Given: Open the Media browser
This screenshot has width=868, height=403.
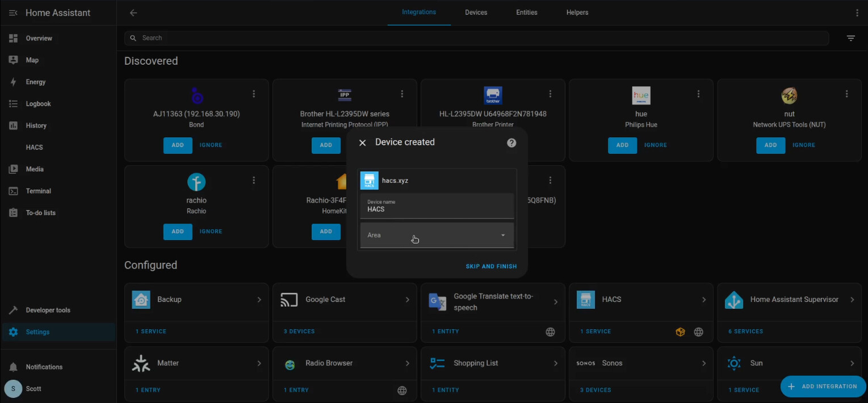Looking at the screenshot, I should click(58, 169).
